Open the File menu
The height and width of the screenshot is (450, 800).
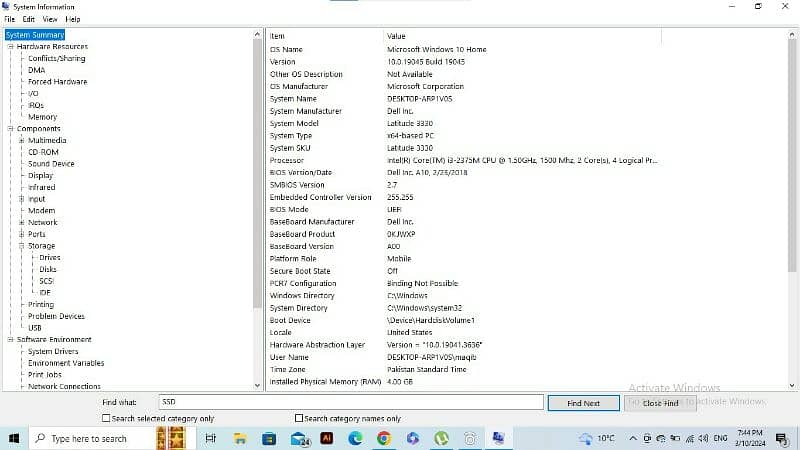click(x=10, y=19)
